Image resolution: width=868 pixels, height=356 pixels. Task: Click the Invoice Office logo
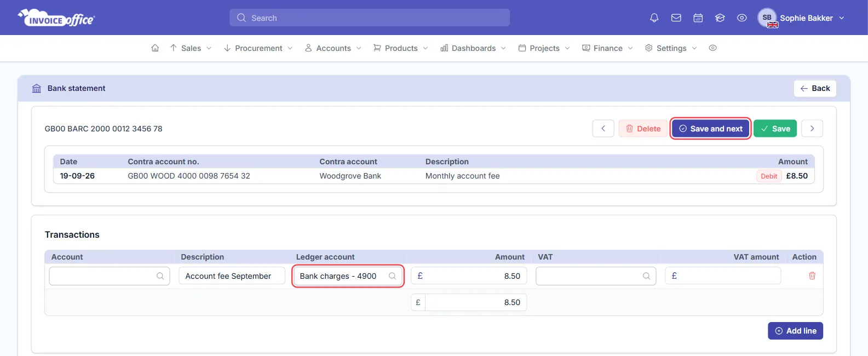pyautogui.click(x=56, y=18)
